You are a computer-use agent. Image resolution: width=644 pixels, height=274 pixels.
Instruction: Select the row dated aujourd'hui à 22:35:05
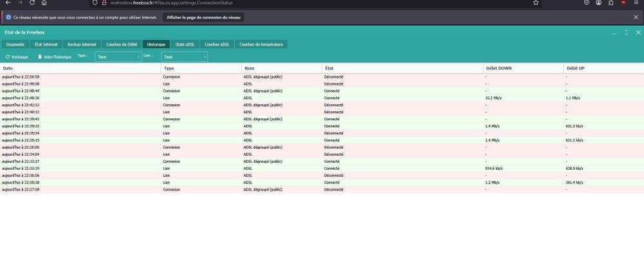pos(322,147)
